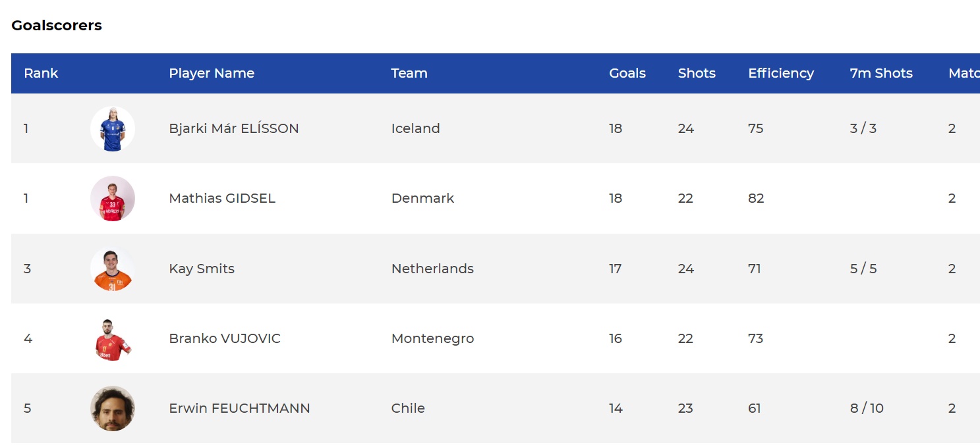Sort table by Rank column header
The width and height of the screenshot is (980, 447).
tap(41, 73)
